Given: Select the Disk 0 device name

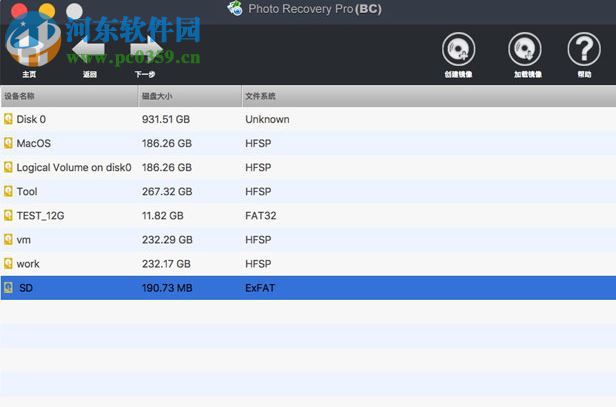Looking at the screenshot, I should [31, 119].
